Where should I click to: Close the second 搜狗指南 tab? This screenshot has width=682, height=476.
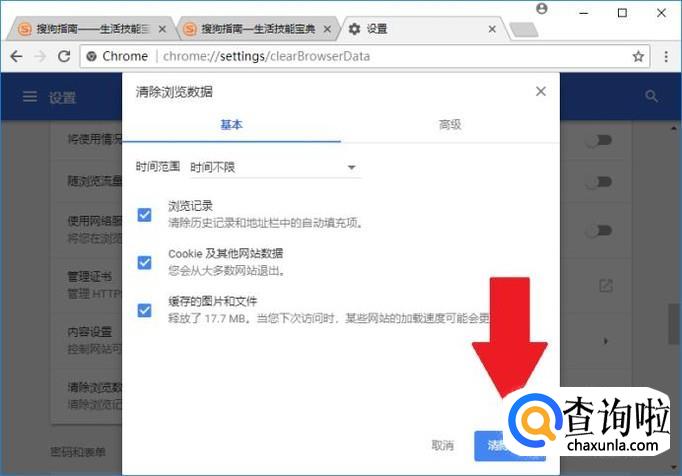(x=327, y=29)
